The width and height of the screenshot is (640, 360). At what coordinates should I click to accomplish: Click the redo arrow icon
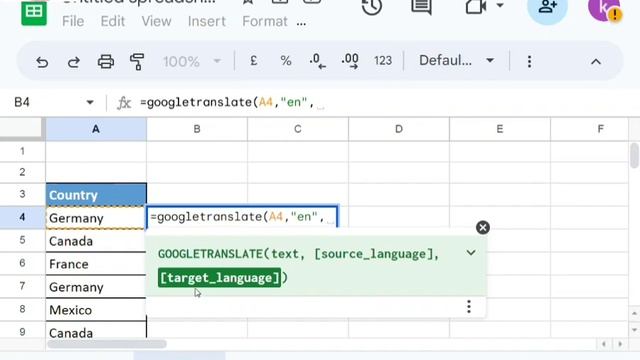(73, 62)
